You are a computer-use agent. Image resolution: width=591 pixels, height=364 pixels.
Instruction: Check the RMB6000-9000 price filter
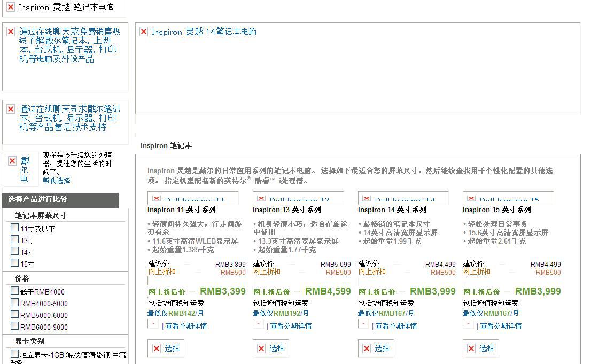pos(15,326)
